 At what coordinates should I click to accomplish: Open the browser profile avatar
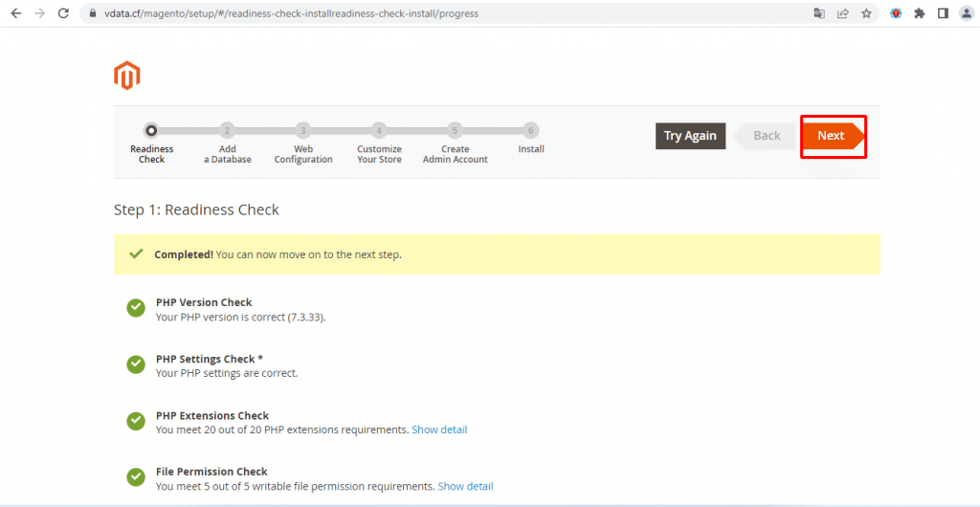point(967,13)
